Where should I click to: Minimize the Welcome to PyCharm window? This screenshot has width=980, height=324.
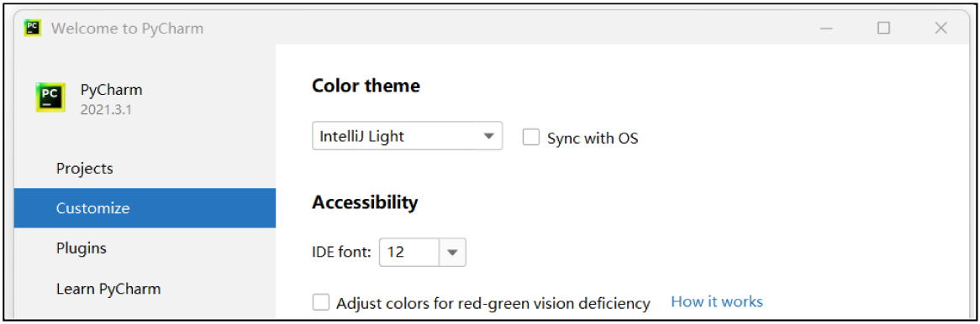click(x=827, y=28)
